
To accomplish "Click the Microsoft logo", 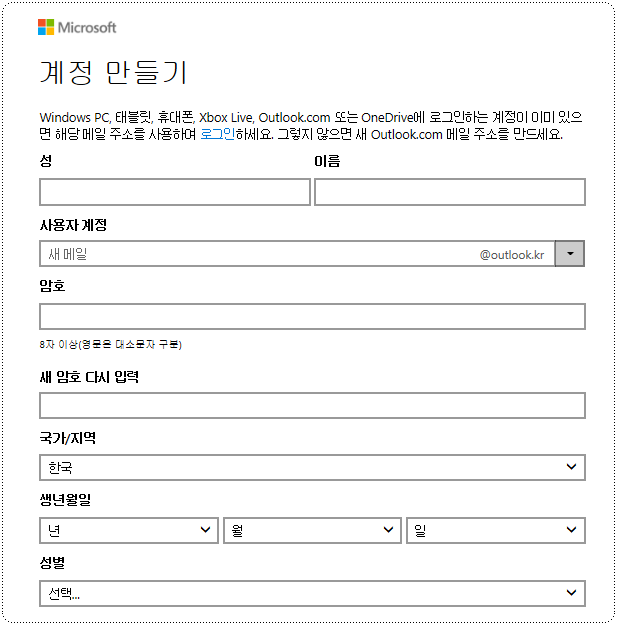I will tap(77, 28).
